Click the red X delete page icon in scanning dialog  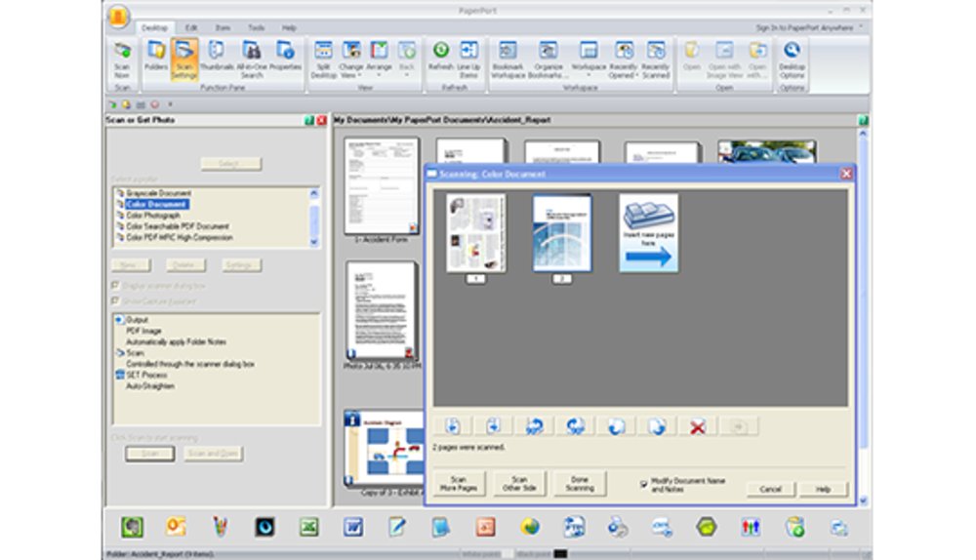(x=697, y=427)
